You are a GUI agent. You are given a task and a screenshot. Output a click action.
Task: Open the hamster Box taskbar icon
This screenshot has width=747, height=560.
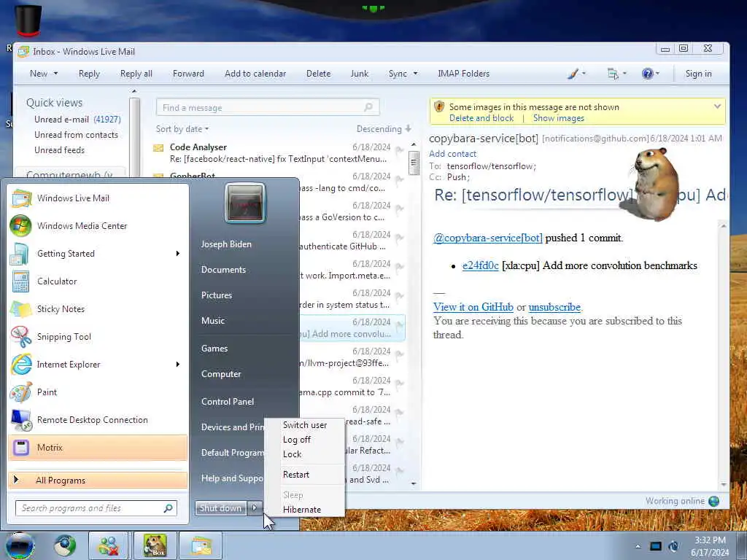pos(155,545)
